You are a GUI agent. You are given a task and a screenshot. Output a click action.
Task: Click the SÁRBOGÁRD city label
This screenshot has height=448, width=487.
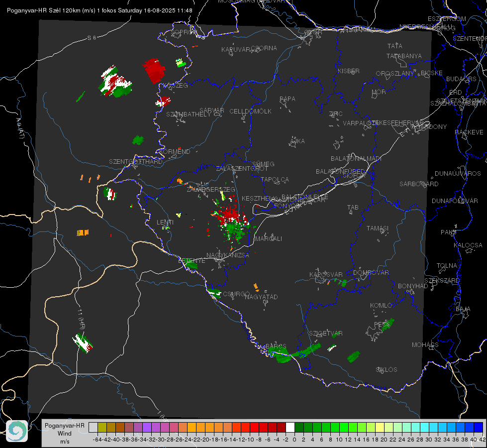[419, 184]
